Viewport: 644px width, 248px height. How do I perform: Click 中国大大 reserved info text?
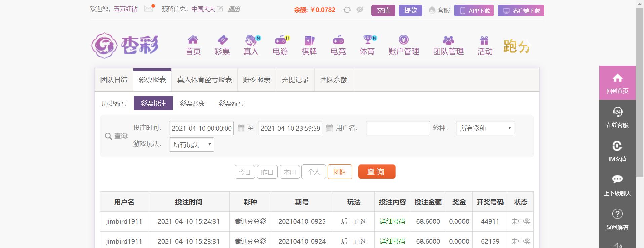click(x=203, y=9)
